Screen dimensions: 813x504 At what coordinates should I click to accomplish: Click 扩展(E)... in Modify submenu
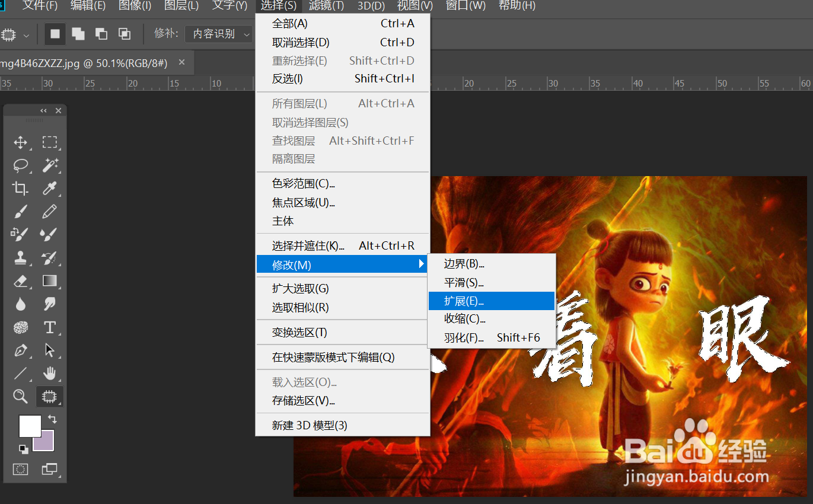[x=492, y=301]
